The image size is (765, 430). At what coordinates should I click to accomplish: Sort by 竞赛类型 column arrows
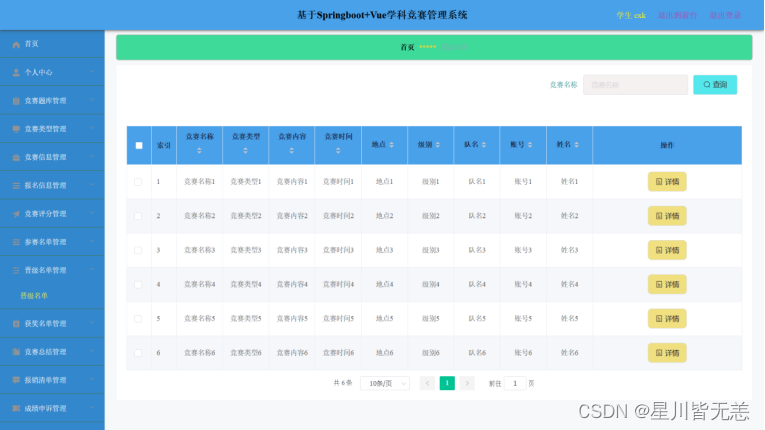[x=245, y=151]
